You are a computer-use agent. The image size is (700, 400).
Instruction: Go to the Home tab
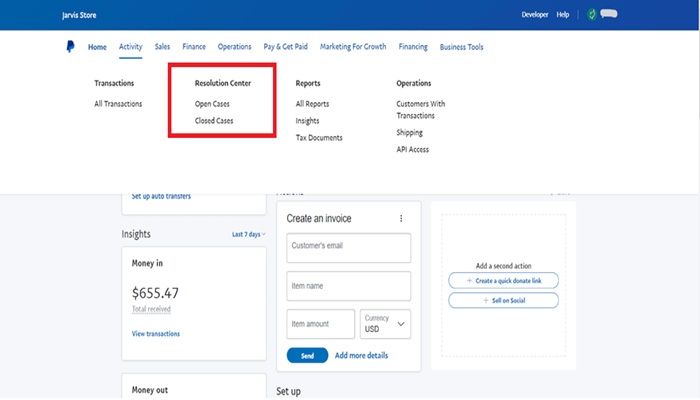(x=97, y=47)
